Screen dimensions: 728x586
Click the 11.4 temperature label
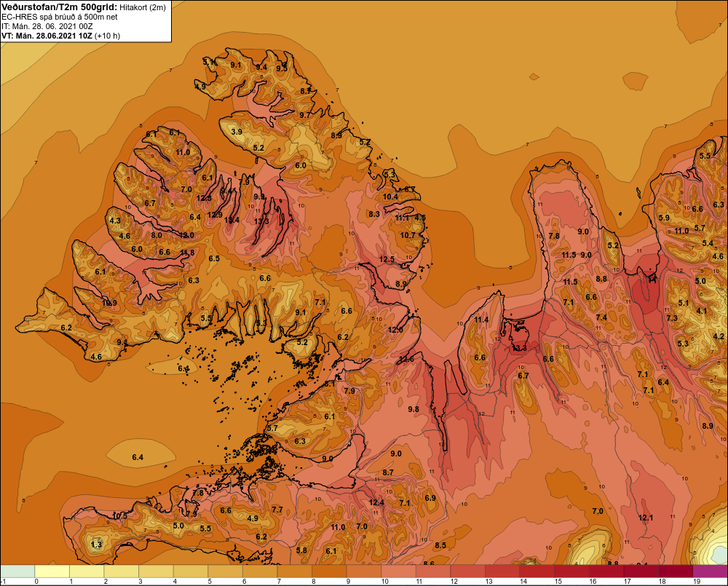point(481,320)
